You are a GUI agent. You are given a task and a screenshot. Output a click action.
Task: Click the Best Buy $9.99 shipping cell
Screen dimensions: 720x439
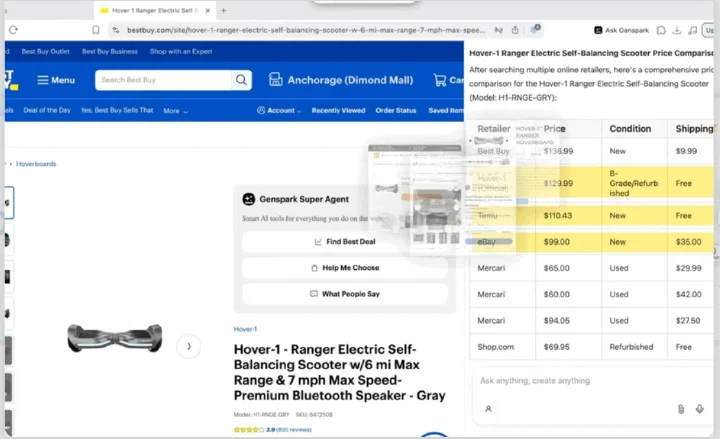coord(691,151)
